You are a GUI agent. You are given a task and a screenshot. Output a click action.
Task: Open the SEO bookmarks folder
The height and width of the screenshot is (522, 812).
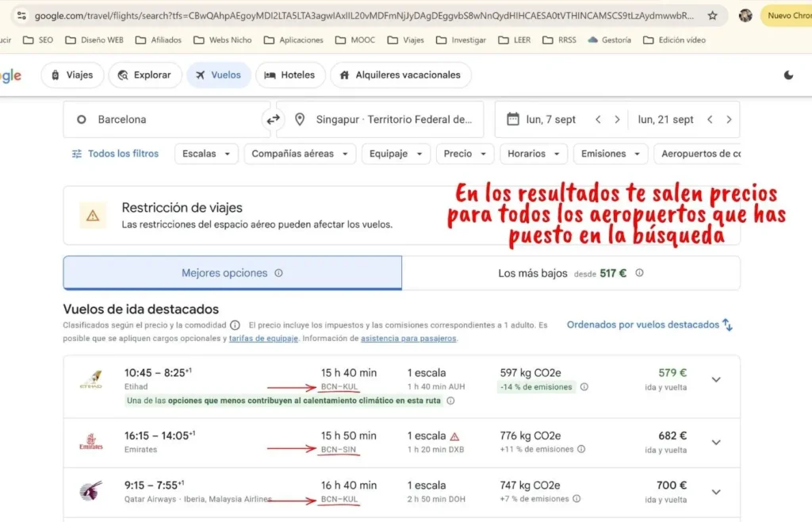tap(38, 40)
